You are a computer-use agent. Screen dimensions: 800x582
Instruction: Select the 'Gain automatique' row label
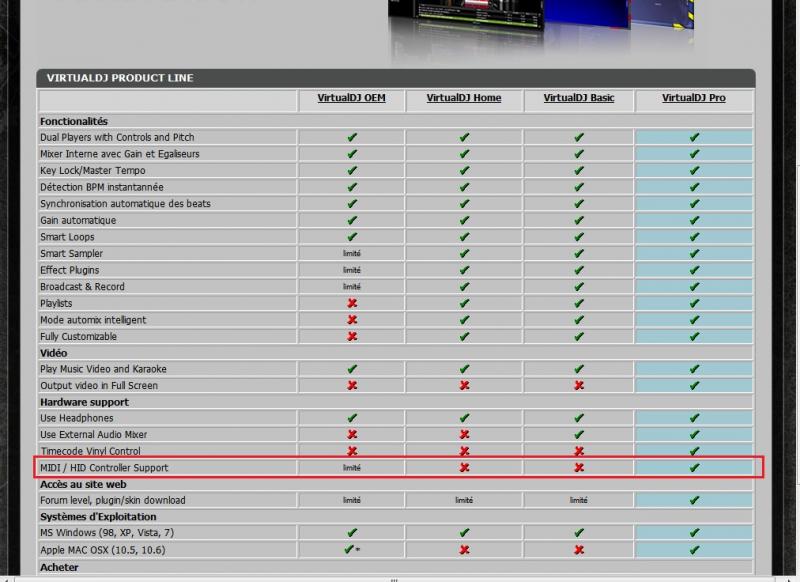pos(78,220)
